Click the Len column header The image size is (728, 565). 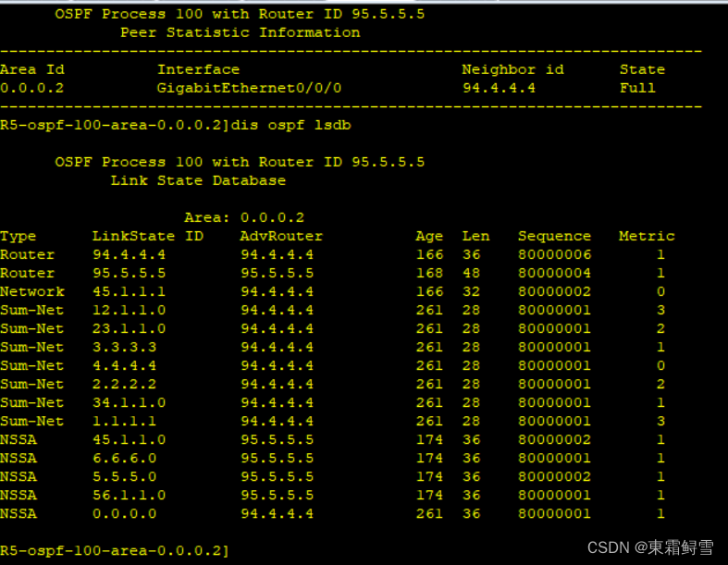(475, 237)
